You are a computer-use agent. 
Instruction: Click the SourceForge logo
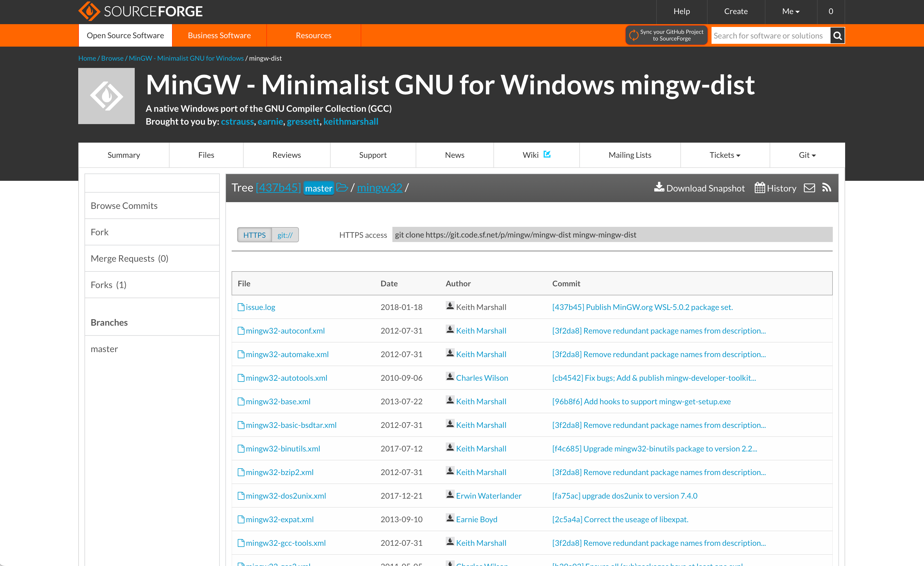[x=141, y=11]
